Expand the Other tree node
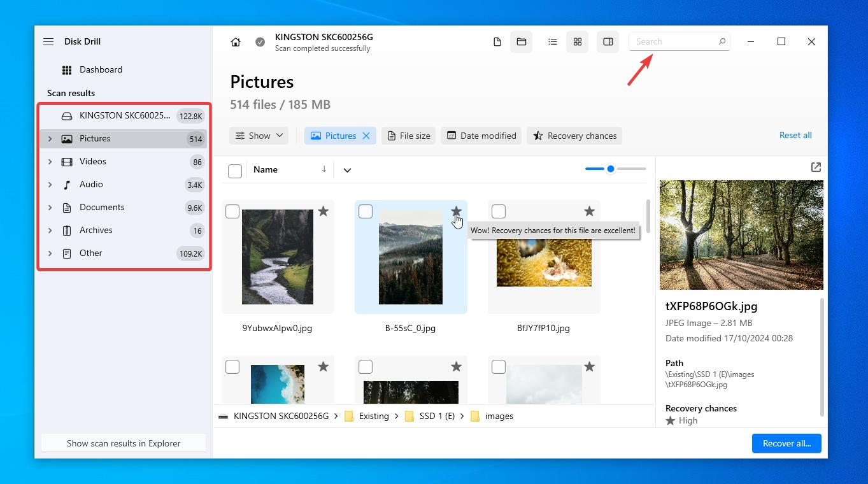This screenshot has width=868, height=484. (x=50, y=253)
